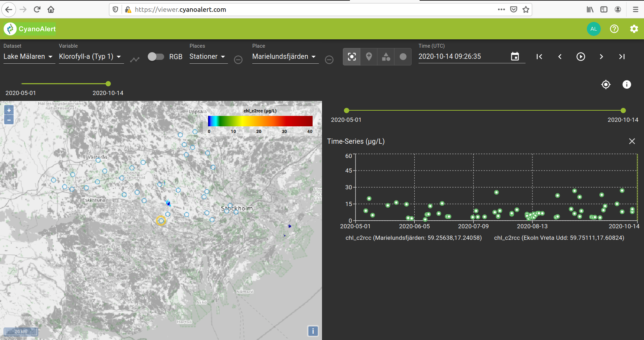Image resolution: width=644 pixels, height=340 pixels.
Task: Select the draw circle tool
Action: pyautogui.click(x=403, y=56)
